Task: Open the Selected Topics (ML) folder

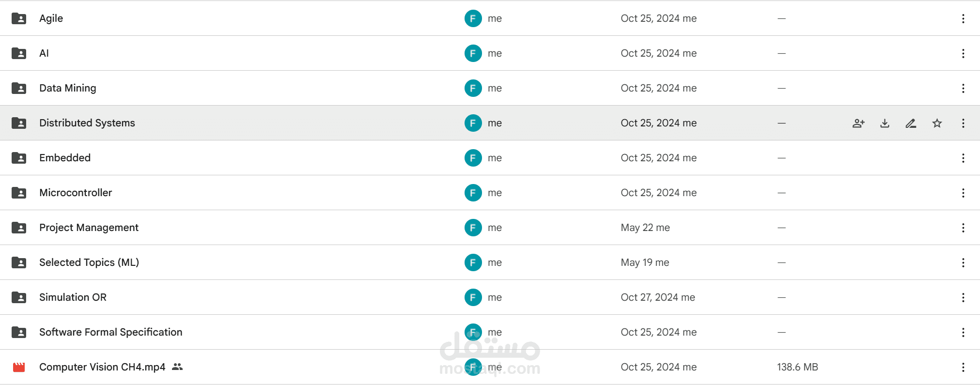Action: [x=89, y=262]
